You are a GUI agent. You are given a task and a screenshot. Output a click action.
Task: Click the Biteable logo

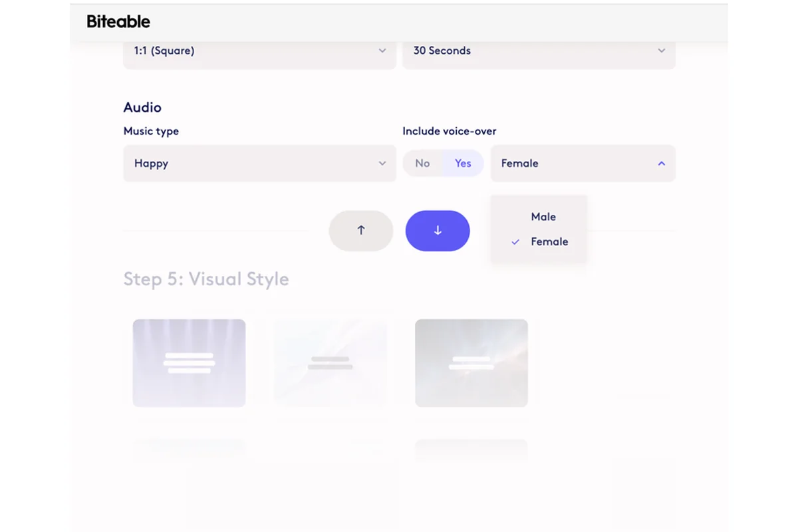pos(117,21)
